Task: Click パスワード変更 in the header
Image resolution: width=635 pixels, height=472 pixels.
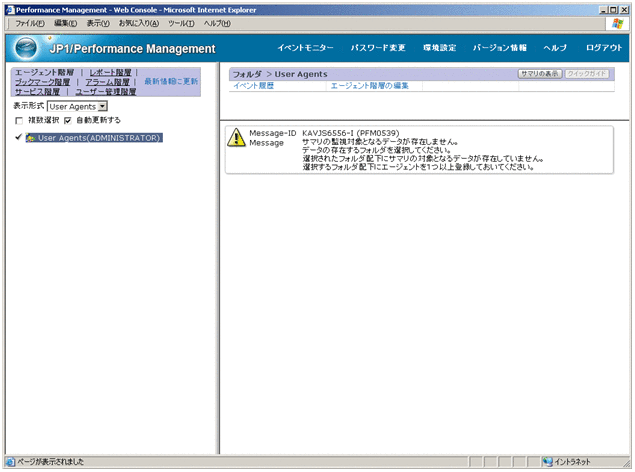Action: (x=378, y=48)
